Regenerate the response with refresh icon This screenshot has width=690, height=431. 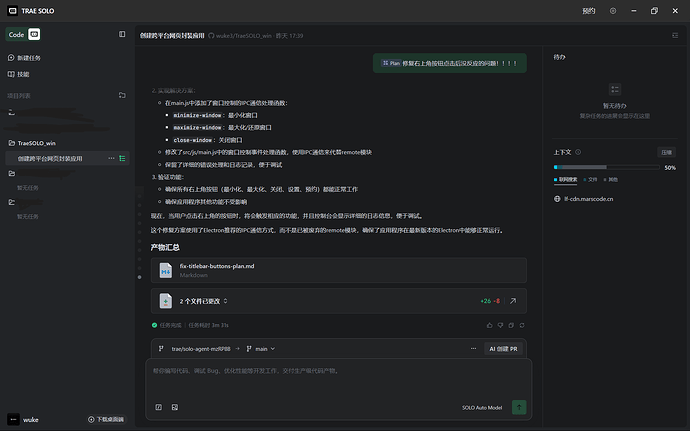(x=522, y=325)
